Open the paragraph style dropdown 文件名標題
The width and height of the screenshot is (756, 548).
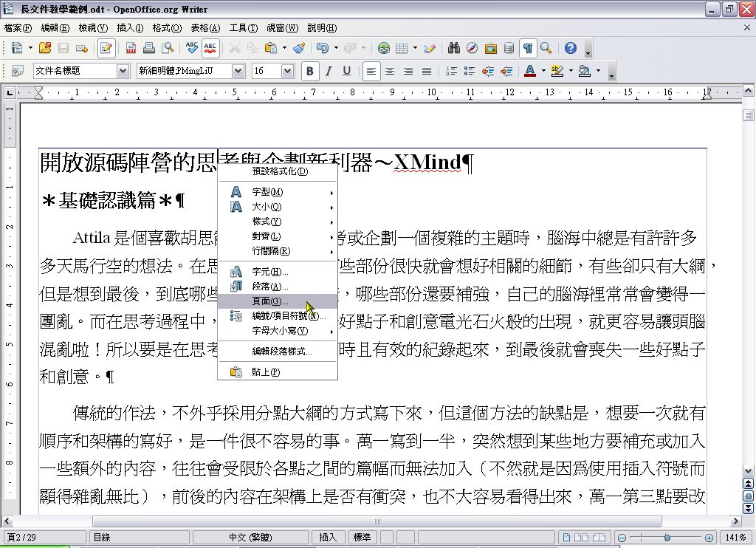point(123,71)
